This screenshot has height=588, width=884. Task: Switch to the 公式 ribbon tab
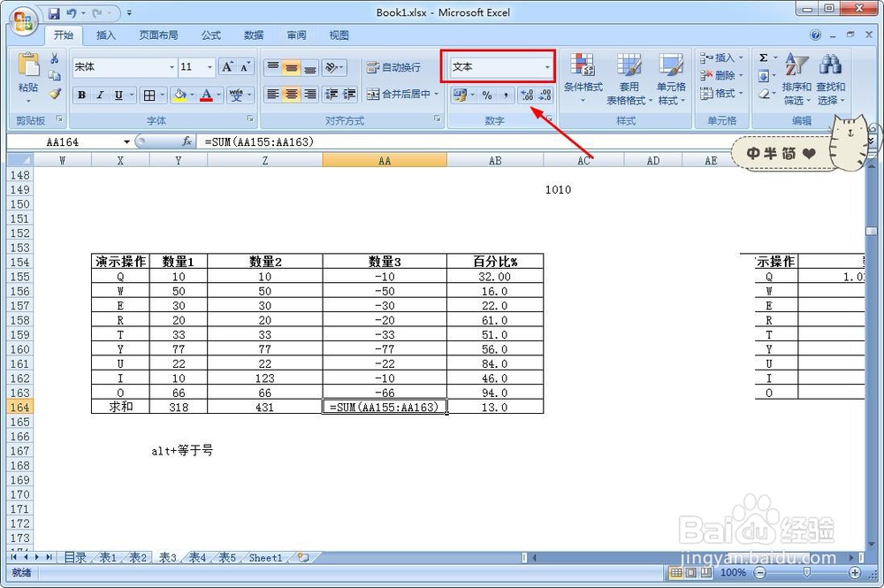(x=210, y=35)
